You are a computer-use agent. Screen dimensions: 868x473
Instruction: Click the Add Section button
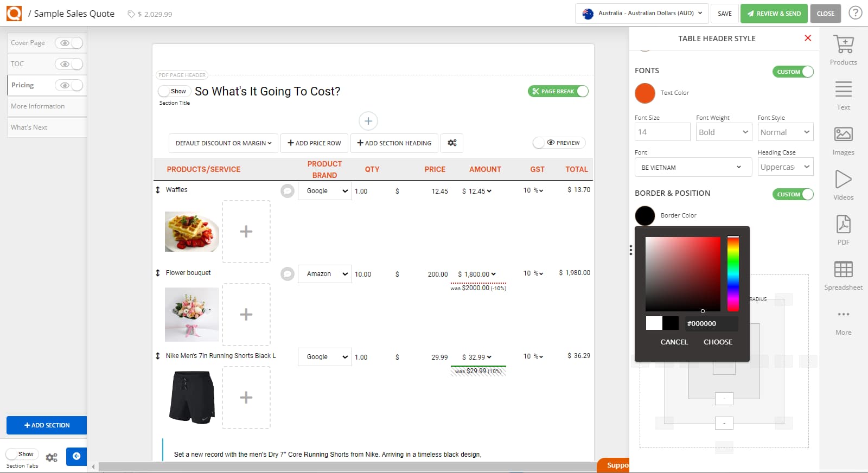click(x=47, y=425)
